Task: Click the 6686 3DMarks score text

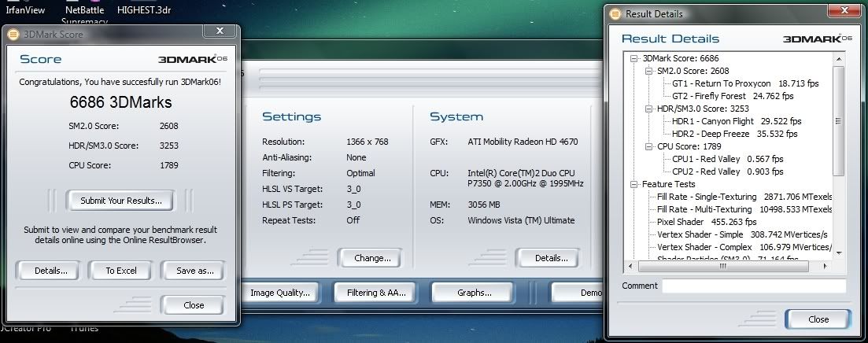Action: (120, 102)
